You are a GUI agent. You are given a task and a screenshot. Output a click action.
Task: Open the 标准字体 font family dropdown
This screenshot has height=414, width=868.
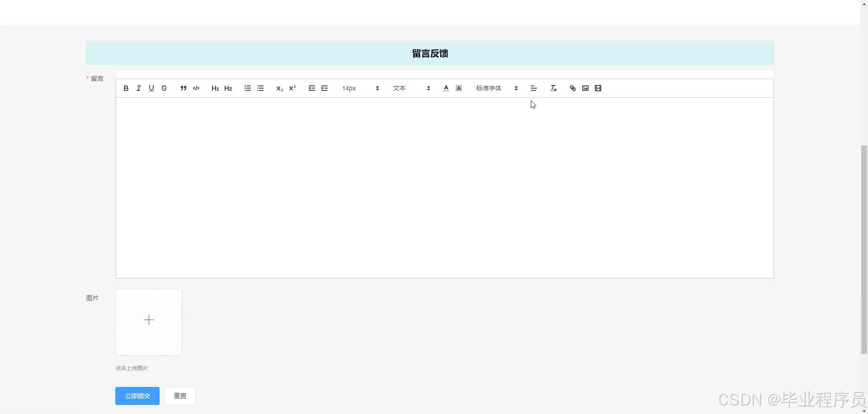point(497,88)
